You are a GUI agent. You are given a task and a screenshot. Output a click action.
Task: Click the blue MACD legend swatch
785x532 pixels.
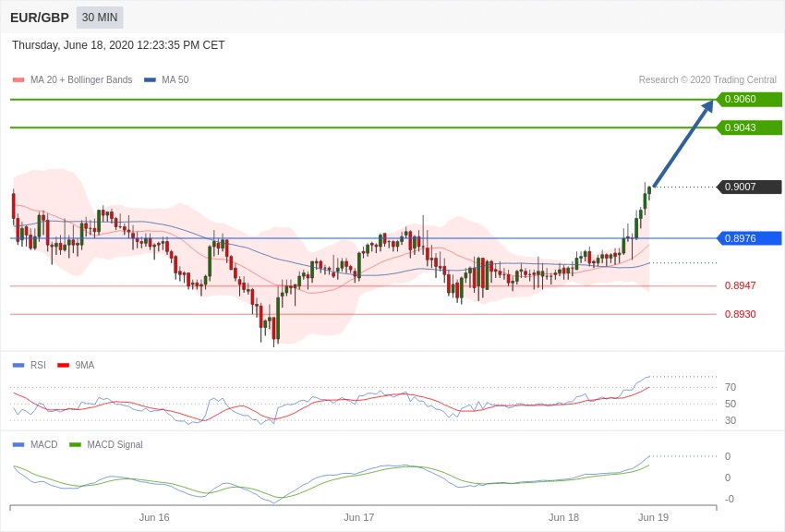(x=18, y=444)
